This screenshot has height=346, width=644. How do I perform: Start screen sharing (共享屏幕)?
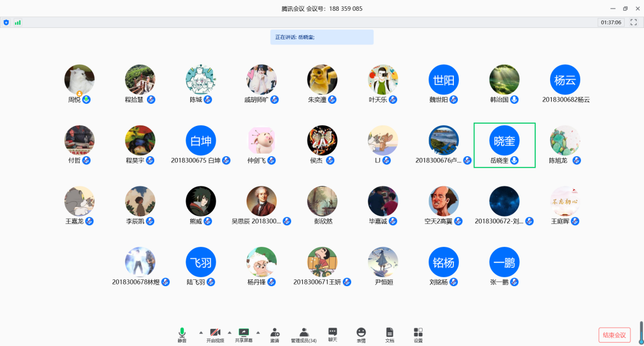pos(244,335)
